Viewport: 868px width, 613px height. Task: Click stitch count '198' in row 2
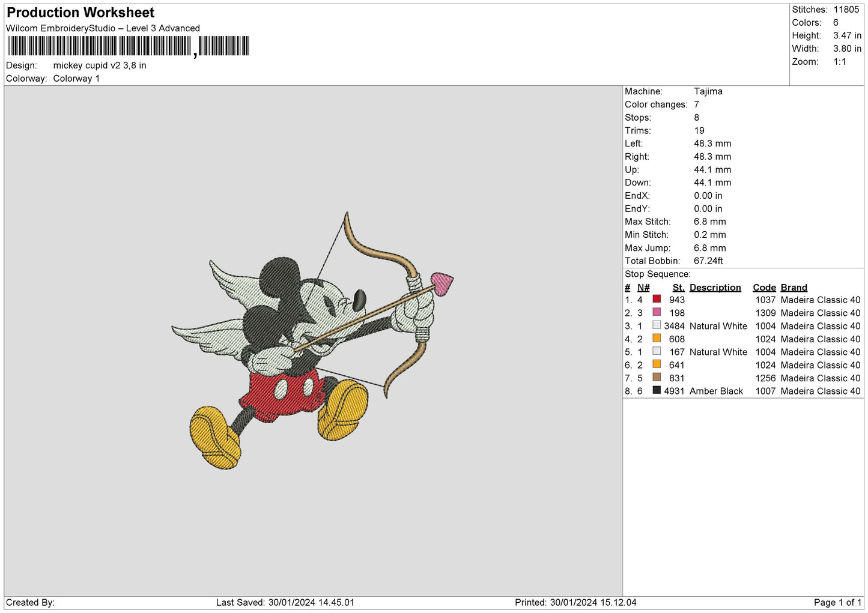(x=677, y=313)
